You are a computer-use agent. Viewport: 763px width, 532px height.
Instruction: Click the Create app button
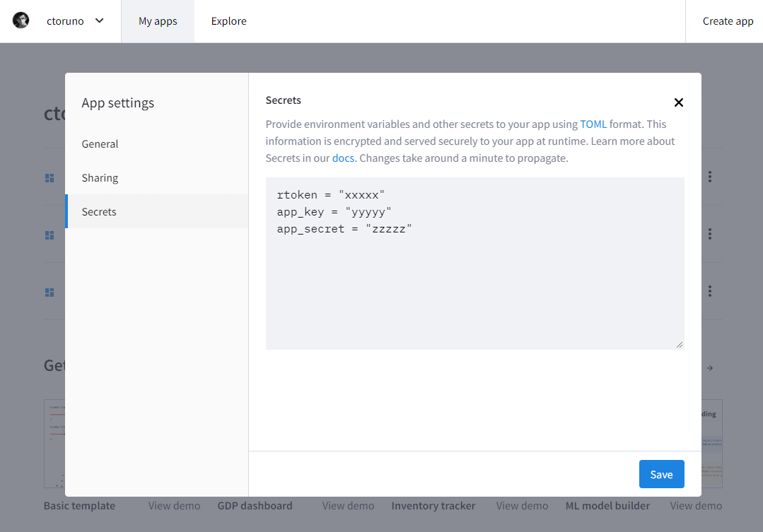pos(728,21)
